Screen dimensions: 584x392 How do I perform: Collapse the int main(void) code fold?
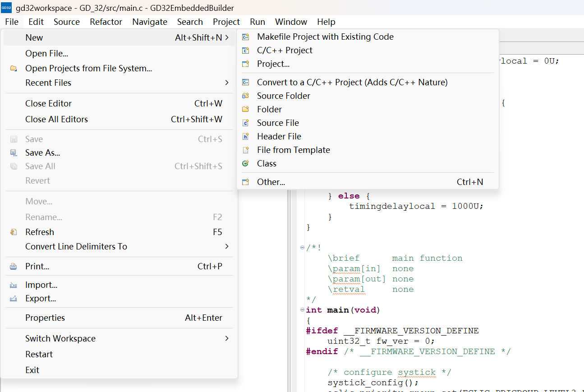click(302, 310)
